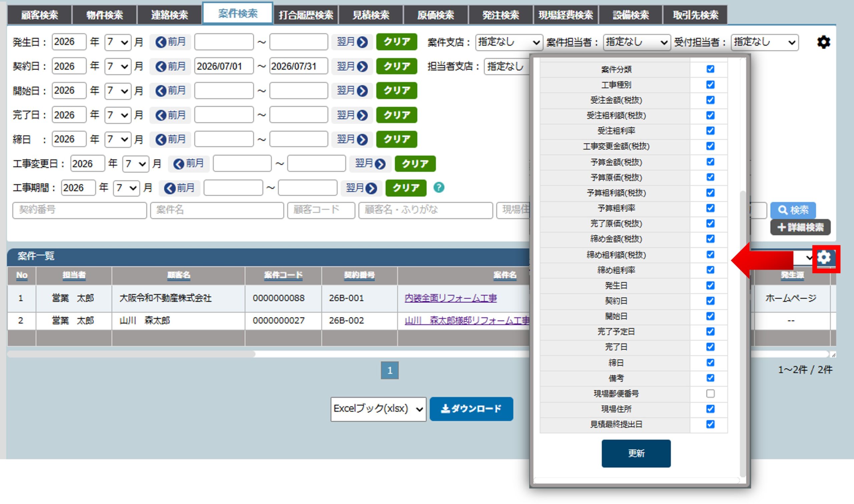This screenshot has width=854, height=504.
Task: Click 前月 arrow in the 発生日 row
Action: [x=170, y=42]
